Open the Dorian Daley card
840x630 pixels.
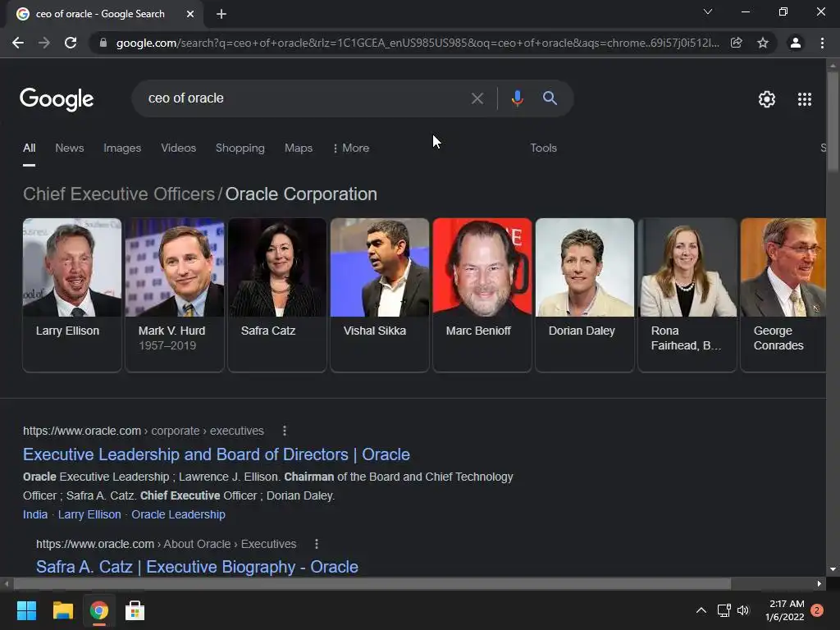tap(584, 294)
